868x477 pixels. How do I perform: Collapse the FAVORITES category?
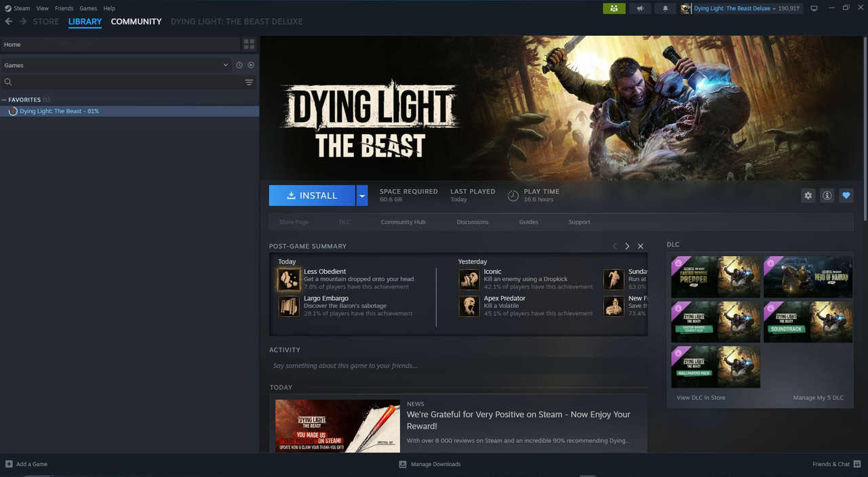[4, 100]
